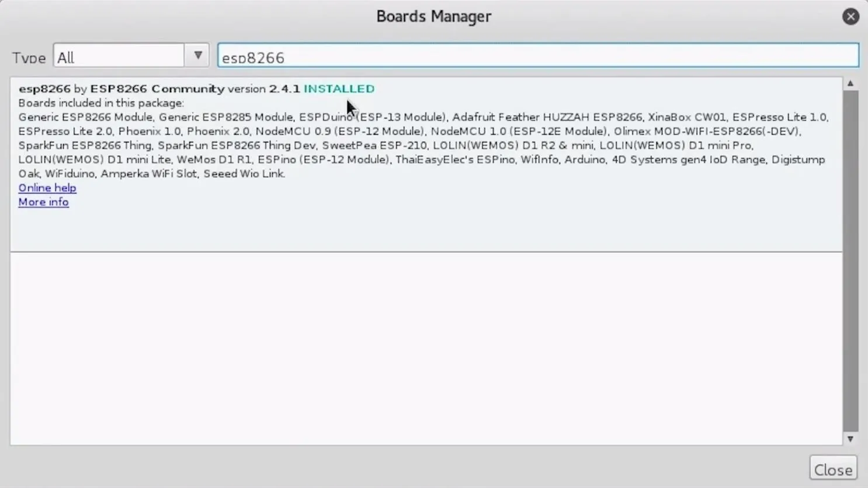The width and height of the screenshot is (868, 488).
Task: Close the Boards Manager dialog via X icon
Action: point(850,16)
